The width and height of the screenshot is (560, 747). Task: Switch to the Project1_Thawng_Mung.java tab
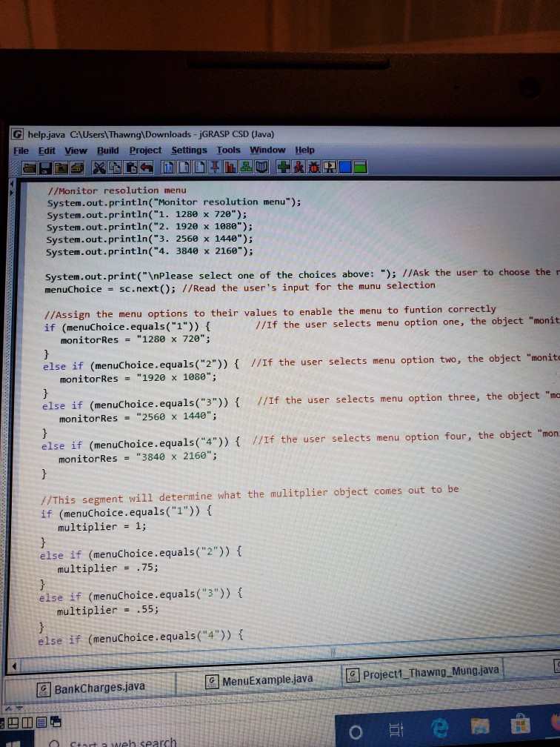pyautogui.click(x=423, y=673)
